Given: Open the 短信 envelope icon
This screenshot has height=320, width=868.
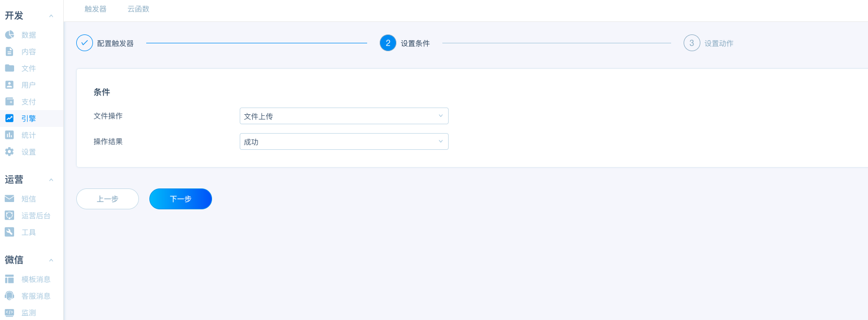Looking at the screenshot, I should (x=9, y=199).
